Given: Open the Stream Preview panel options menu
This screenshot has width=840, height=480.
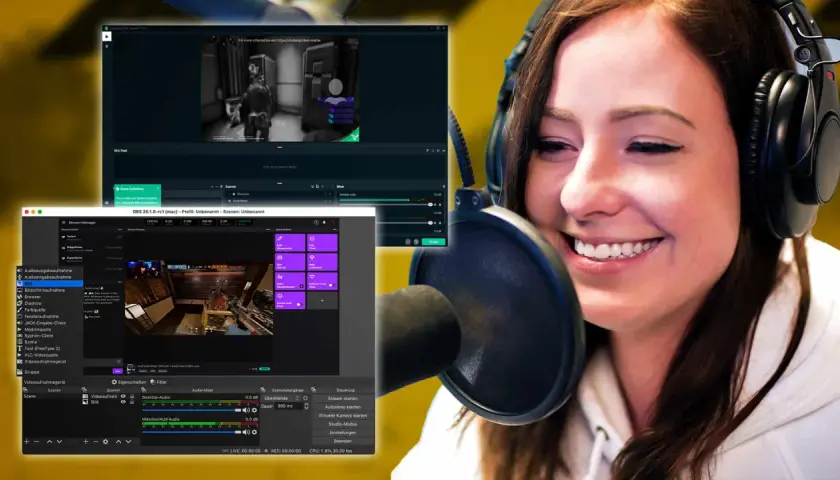Looking at the screenshot, I should [x=268, y=229].
